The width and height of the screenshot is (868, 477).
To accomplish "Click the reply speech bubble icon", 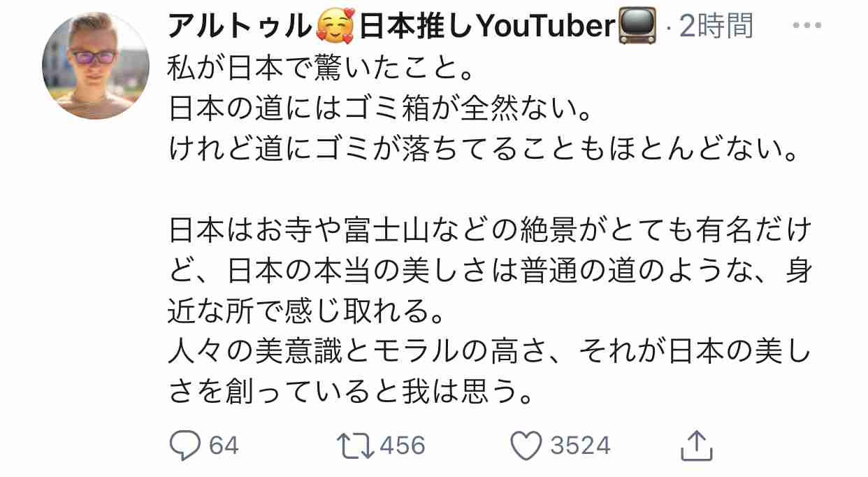I will point(184,443).
